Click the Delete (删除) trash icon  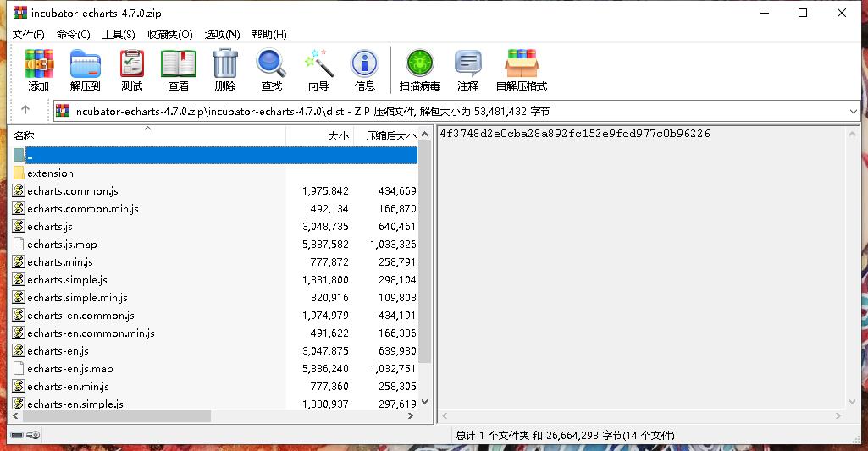point(224,64)
